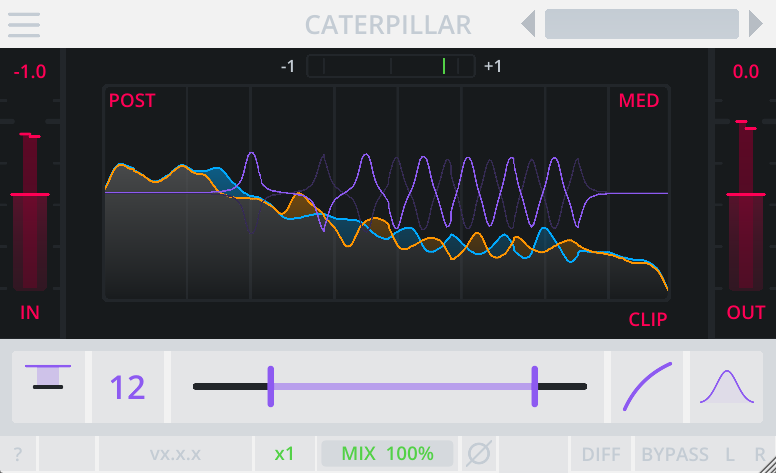Toggle the phase invert icon
Viewport: 776px width, 473px height.
coord(479,453)
